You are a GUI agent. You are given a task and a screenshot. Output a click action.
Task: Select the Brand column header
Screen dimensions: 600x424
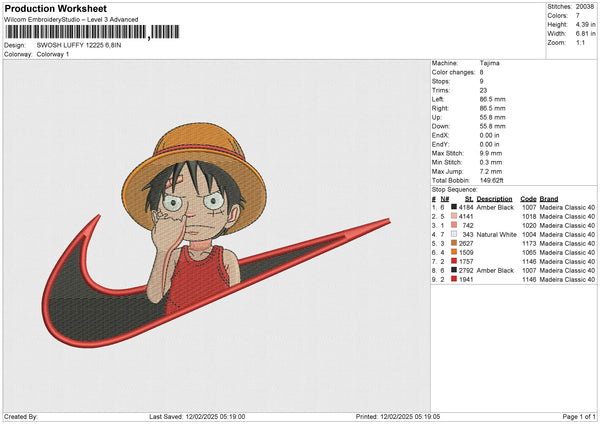549,199
